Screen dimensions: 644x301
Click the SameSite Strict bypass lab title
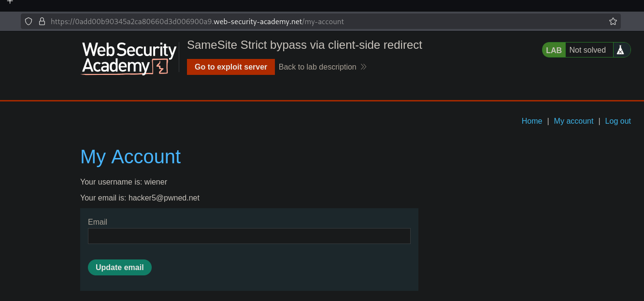click(x=304, y=45)
